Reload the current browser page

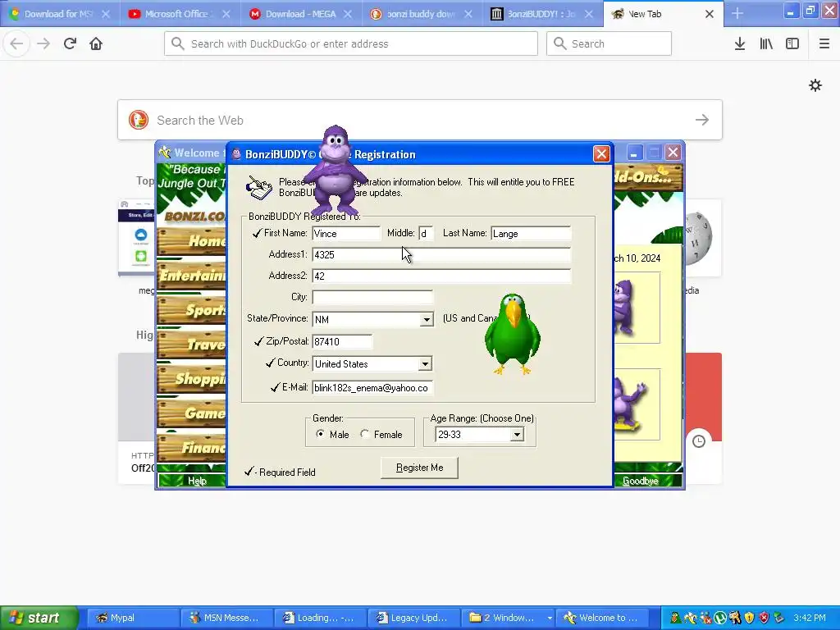pyautogui.click(x=70, y=43)
